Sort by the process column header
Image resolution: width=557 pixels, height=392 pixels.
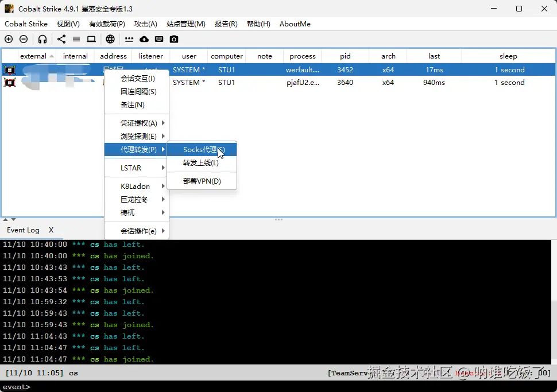pyautogui.click(x=302, y=56)
